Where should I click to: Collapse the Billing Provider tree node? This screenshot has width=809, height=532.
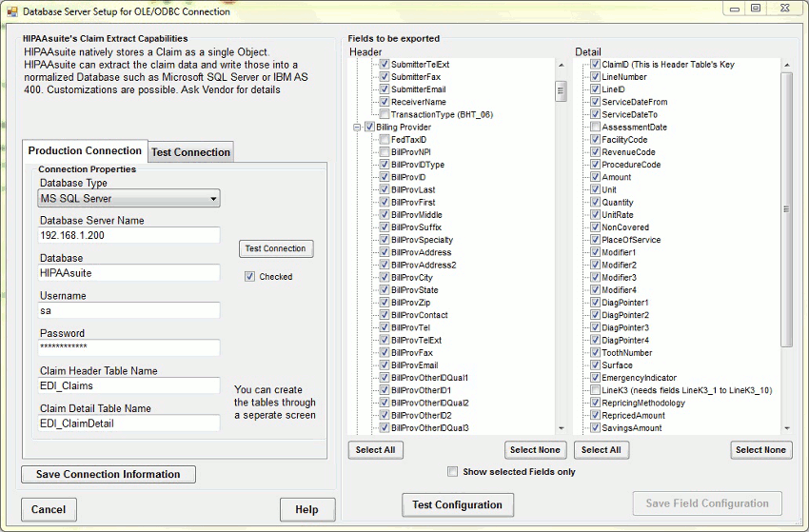point(357,128)
